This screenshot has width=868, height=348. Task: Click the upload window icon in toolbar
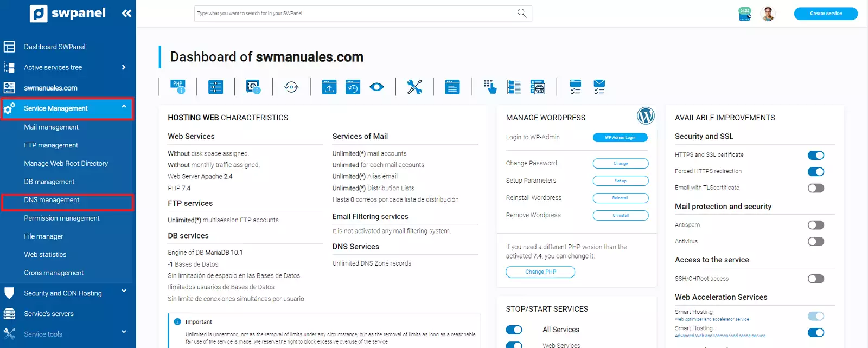[329, 87]
